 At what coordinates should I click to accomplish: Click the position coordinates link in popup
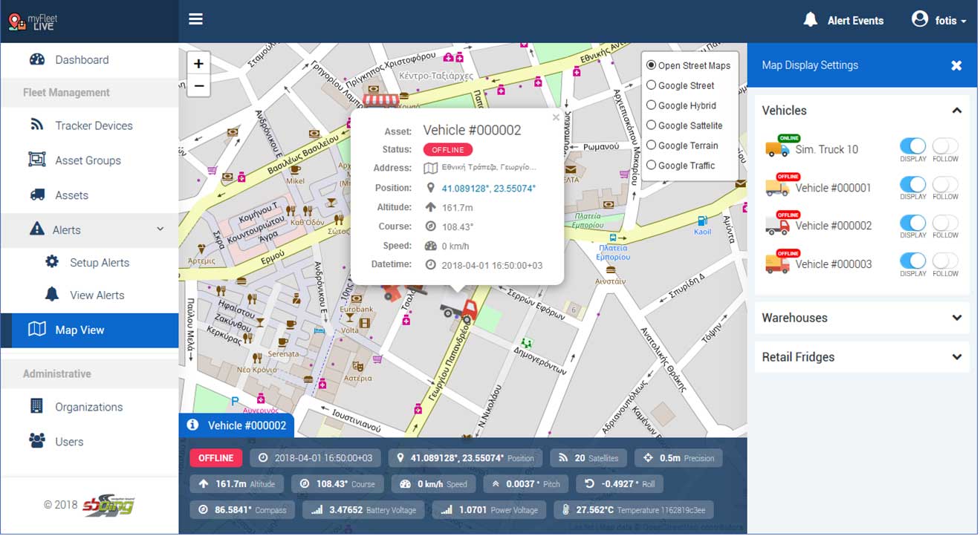click(488, 189)
